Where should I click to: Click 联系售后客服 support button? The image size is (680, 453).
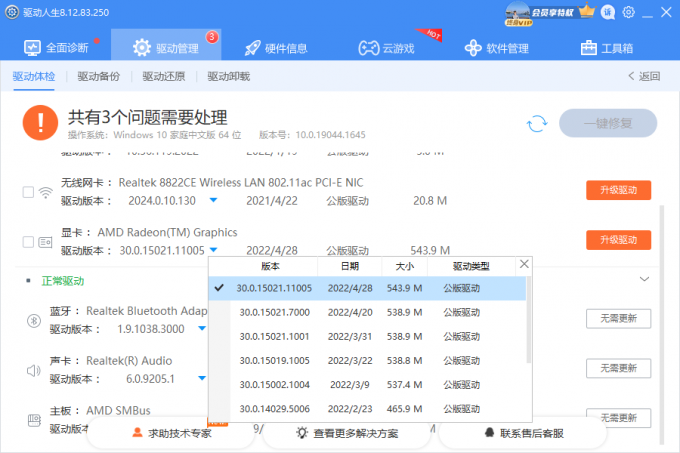point(523,433)
